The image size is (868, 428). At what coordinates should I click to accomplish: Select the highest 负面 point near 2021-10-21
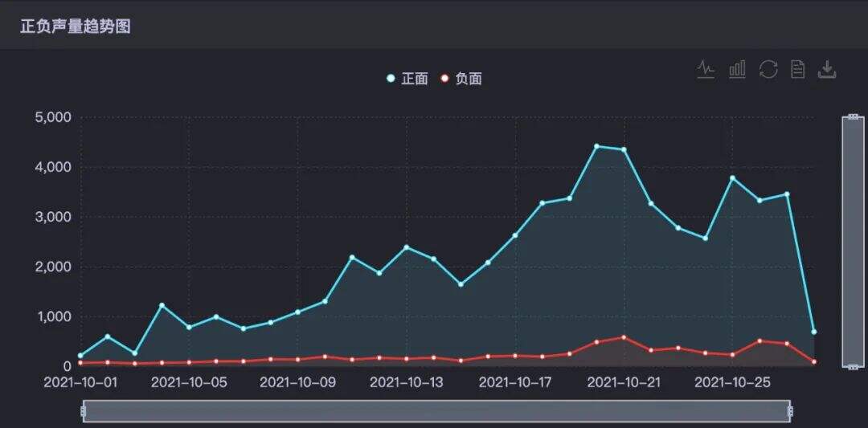[624, 336]
